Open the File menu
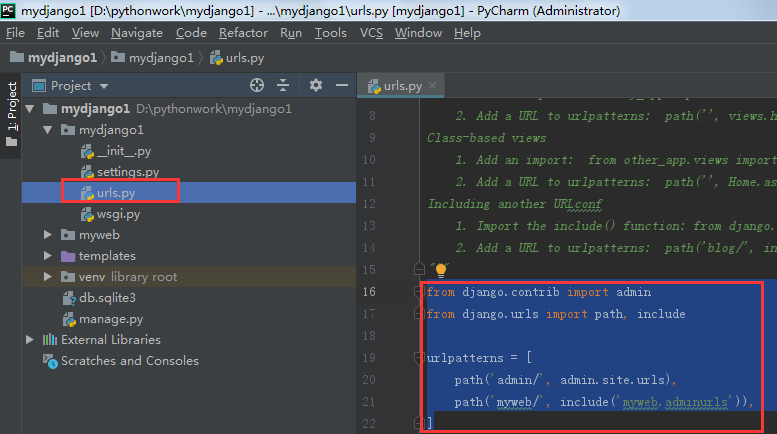This screenshot has width=777, height=434. coord(15,33)
